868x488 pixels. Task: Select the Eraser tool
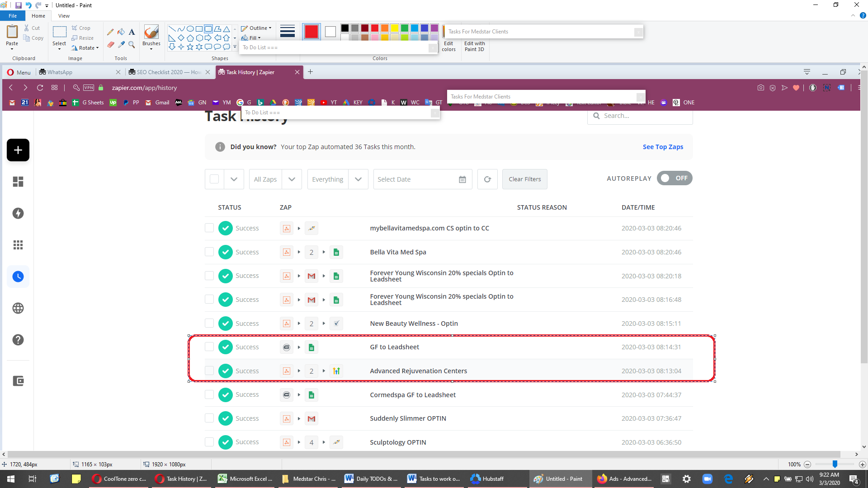110,44
